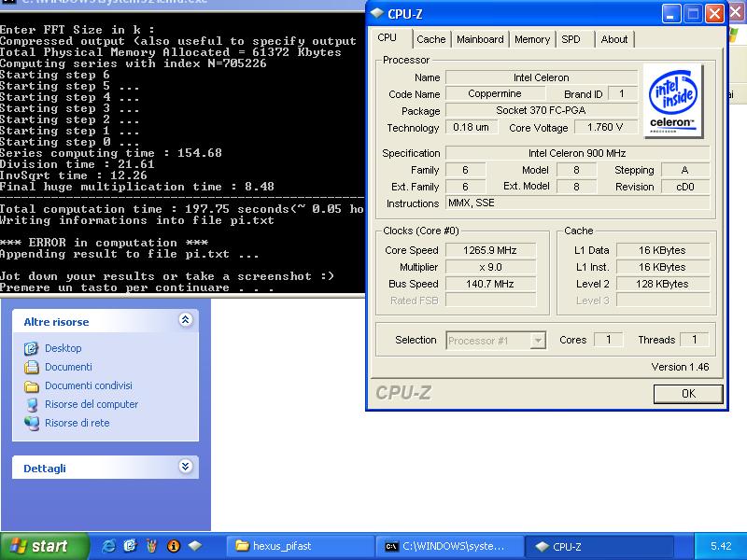Click the Core Voltage value 1.760 V
The width and height of the screenshot is (747, 560).
coord(605,127)
